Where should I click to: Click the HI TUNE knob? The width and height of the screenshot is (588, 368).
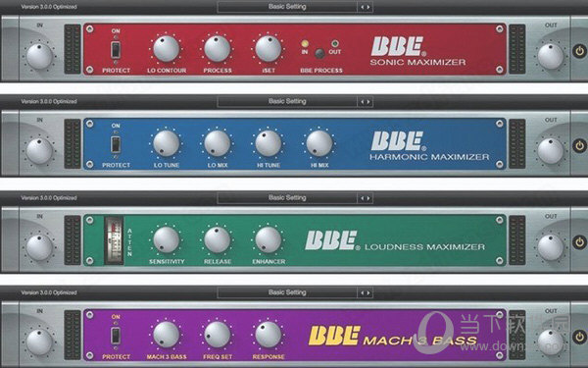tap(269, 143)
